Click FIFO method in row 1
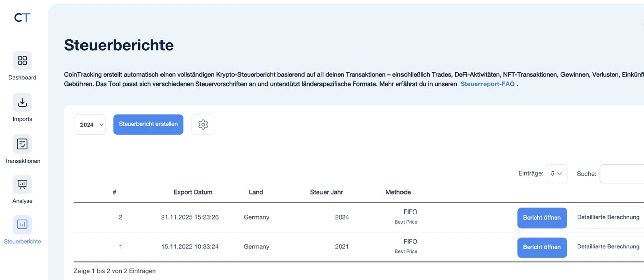644x280 pixels. coord(410,242)
